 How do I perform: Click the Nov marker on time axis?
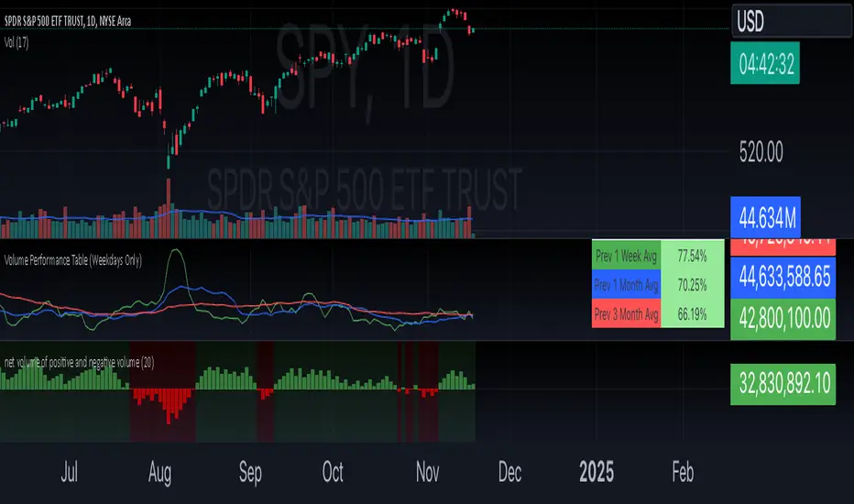428,472
